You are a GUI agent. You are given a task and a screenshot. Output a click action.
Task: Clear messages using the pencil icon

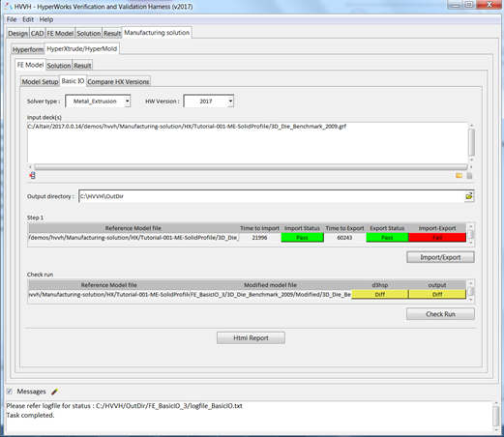[54, 392]
